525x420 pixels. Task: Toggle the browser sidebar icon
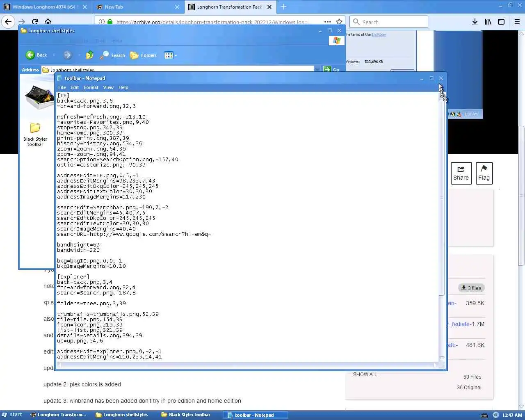(501, 22)
